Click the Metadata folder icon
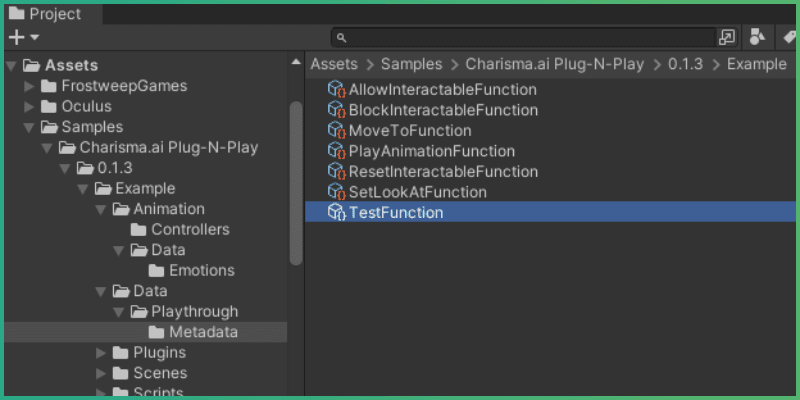The height and width of the screenshot is (400, 800). coord(157,332)
